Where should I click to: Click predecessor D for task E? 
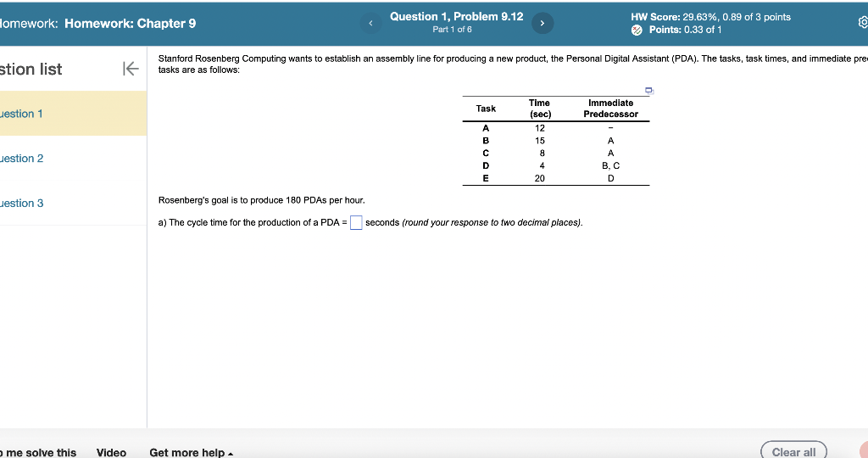click(610, 178)
